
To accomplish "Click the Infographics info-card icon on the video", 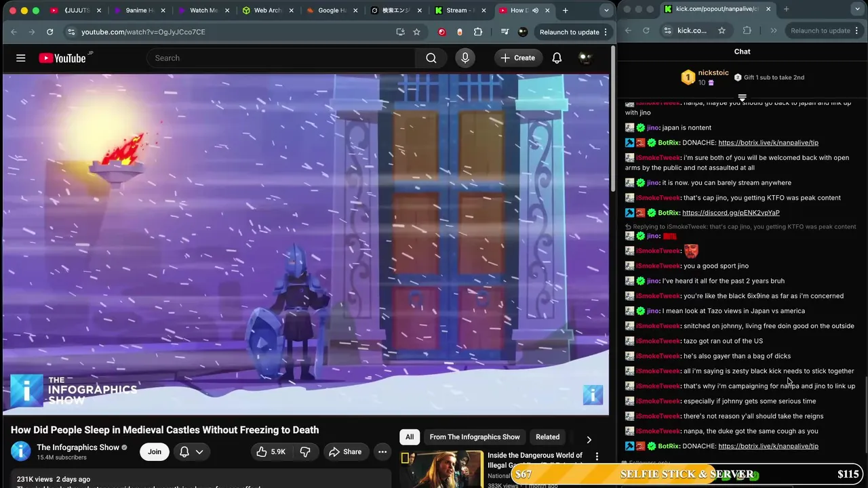I will pos(593,394).
